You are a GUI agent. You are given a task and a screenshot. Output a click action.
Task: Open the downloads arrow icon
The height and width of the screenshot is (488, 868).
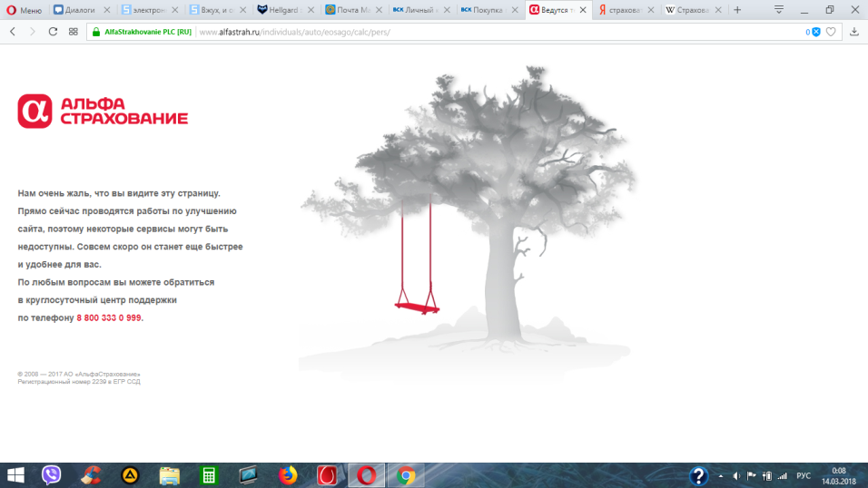tap(854, 32)
